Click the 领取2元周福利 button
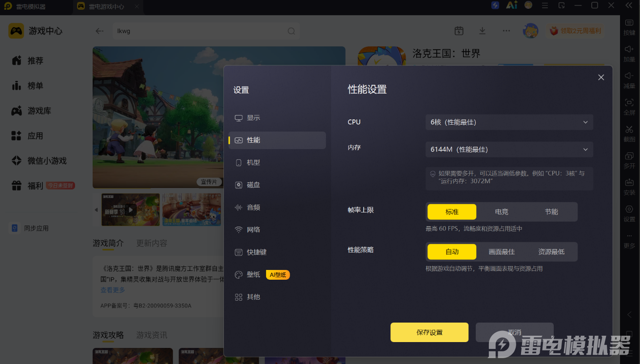The image size is (640, 364). point(575,31)
